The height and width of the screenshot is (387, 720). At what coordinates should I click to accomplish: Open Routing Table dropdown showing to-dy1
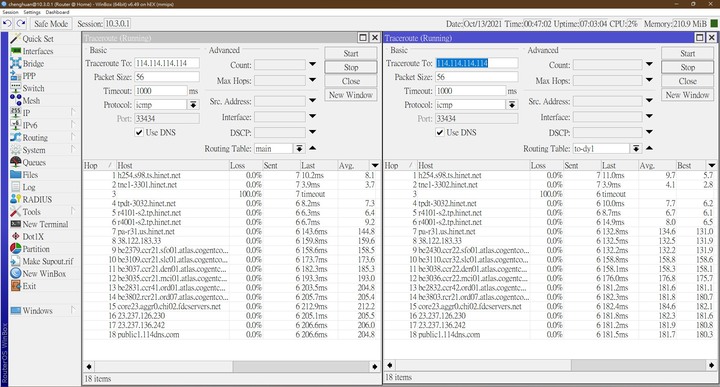(636, 148)
